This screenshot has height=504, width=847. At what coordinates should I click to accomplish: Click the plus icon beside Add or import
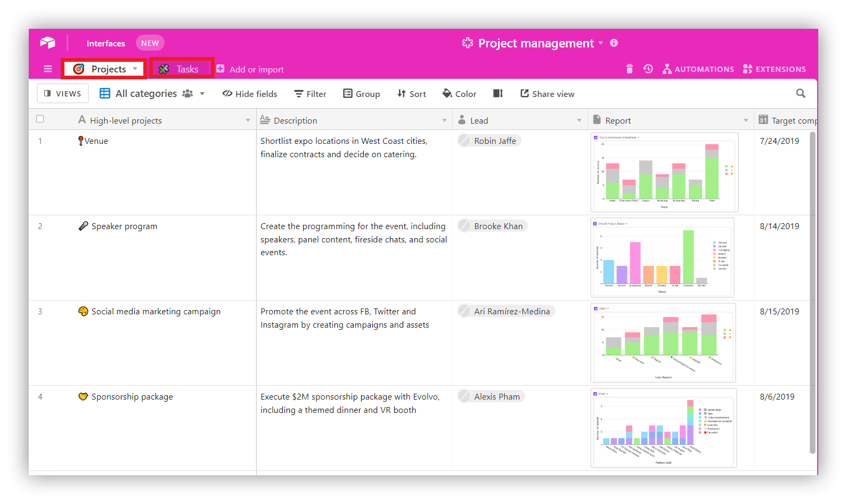(x=220, y=69)
